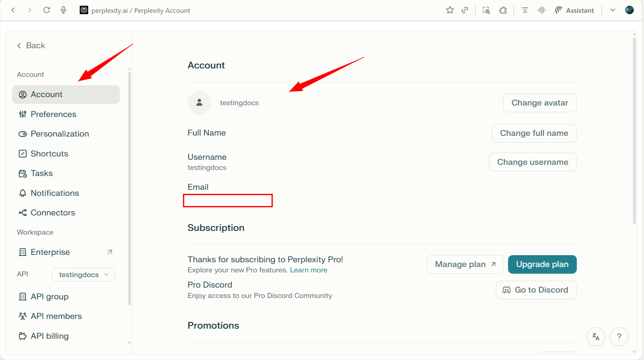
Task: Click the Notifications bell icon
Action: point(23,193)
